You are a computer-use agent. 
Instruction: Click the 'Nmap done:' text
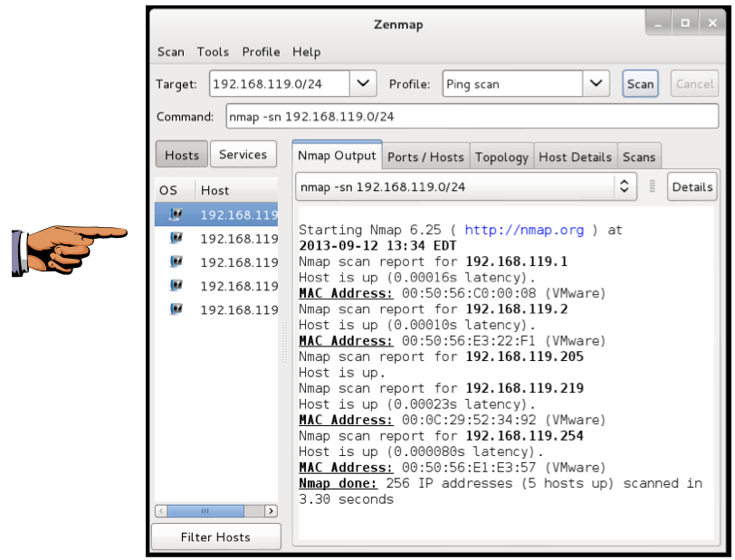click(x=338, y=483)
